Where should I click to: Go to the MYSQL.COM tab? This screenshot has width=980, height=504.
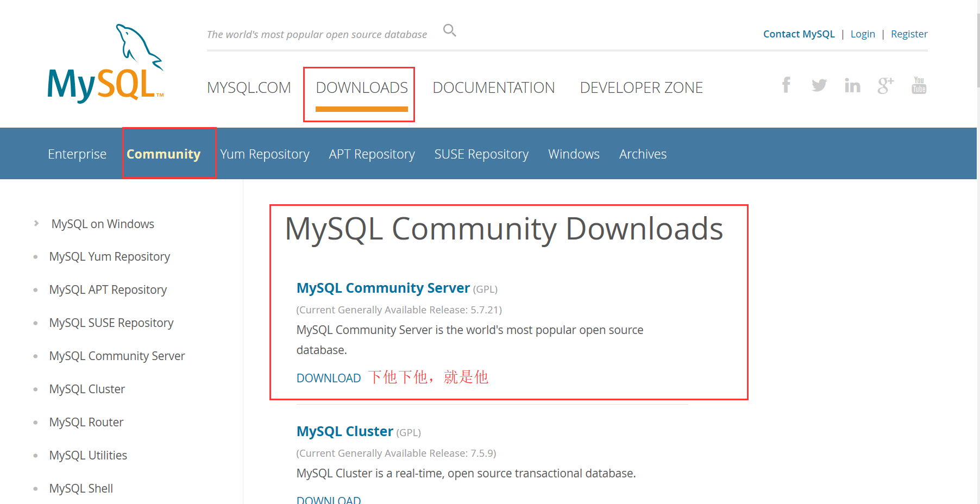(x=249, y=87)
